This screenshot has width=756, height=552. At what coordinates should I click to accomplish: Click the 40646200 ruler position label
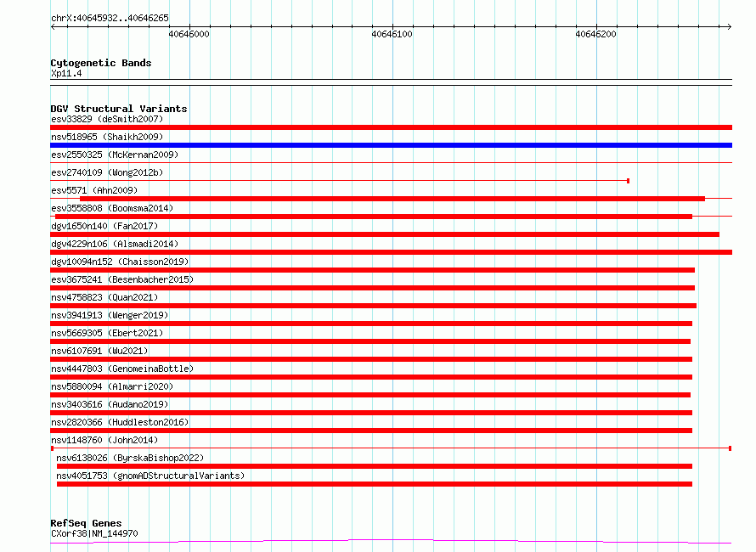click(x=596, y=34)
